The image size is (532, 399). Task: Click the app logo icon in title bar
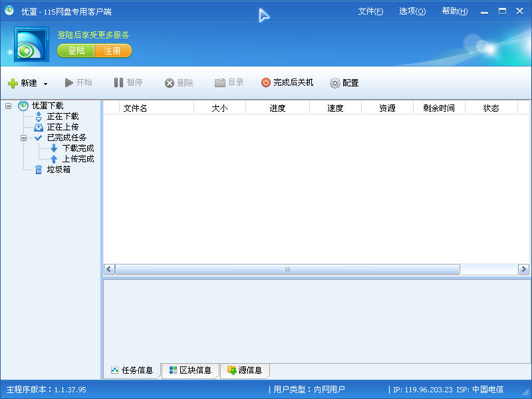tap(9, 11)
